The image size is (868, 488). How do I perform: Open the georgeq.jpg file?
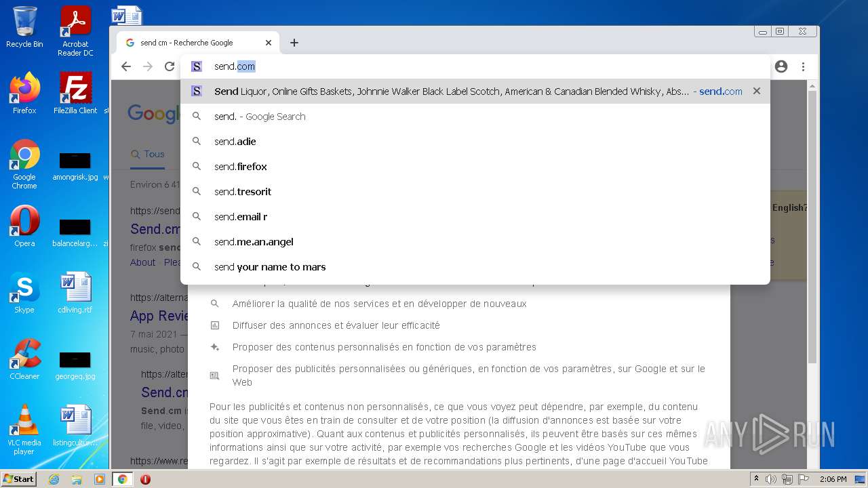[x=75, y=366]
